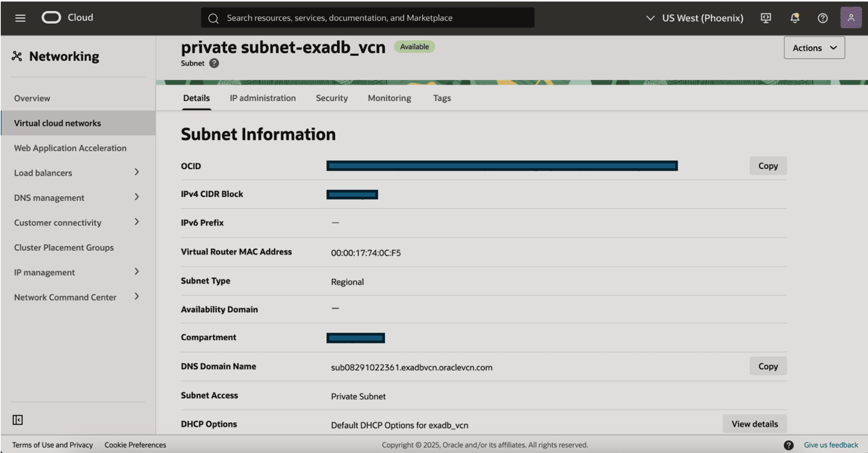Open the US West (Phoenix) region dropdown
Screen dimensions: 868x453
click(x=695, y=18)
